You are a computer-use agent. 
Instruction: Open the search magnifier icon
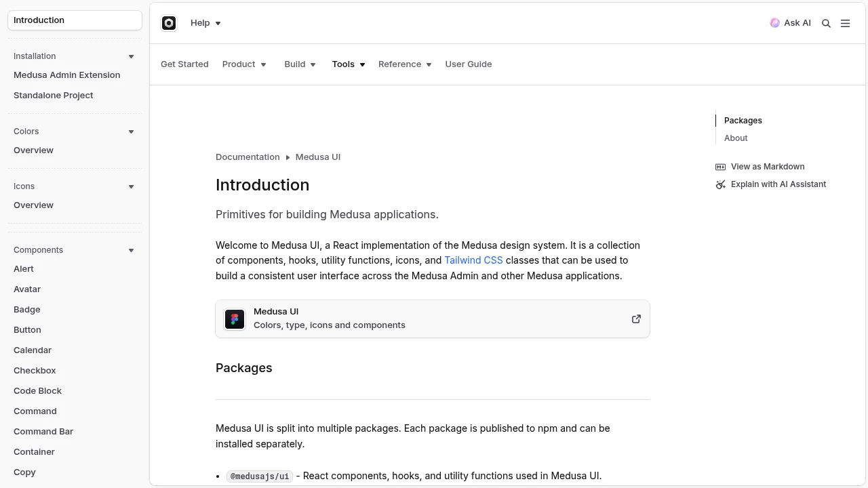point(826,23)
